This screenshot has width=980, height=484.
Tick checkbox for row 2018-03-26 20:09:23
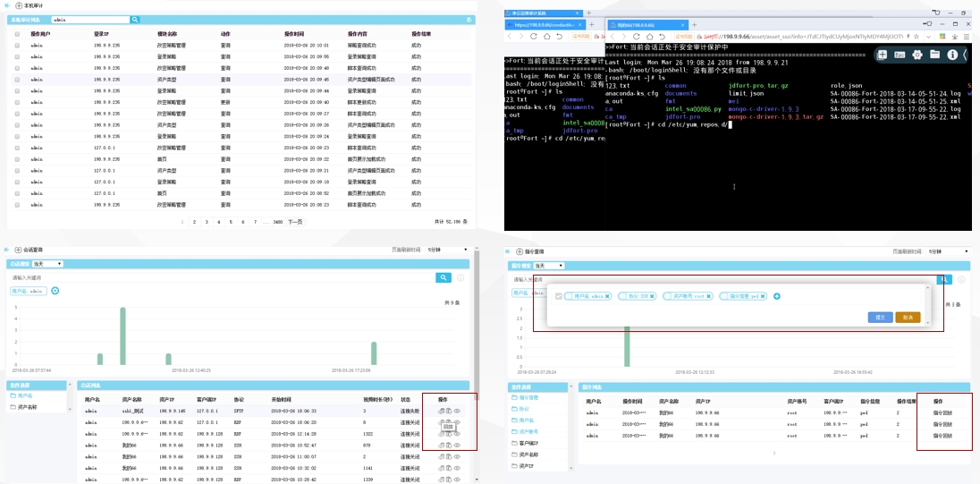(17, 148)
